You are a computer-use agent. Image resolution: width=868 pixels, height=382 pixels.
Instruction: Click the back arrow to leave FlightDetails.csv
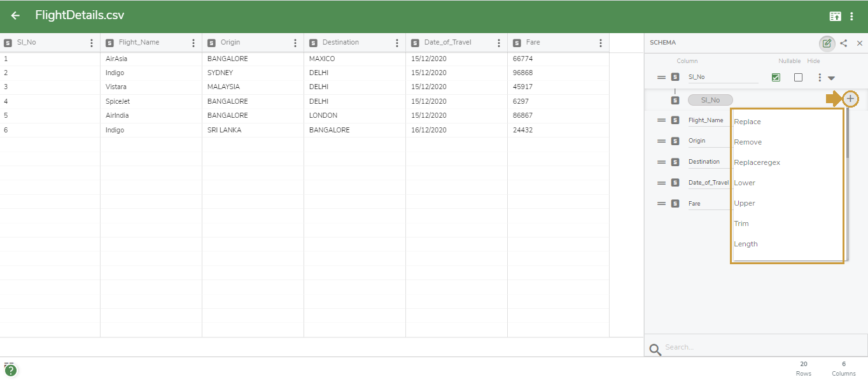[x=14, y=15]
